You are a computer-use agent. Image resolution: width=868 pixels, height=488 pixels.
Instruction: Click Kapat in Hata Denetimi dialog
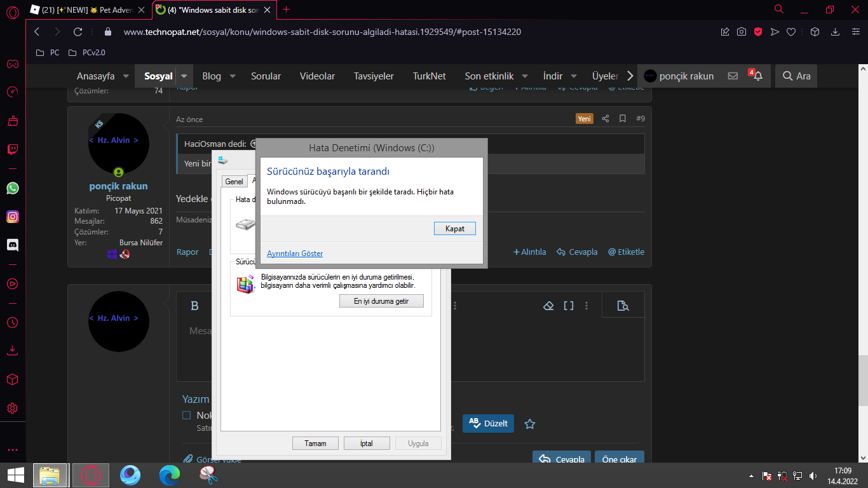click(x=455, y=229)
